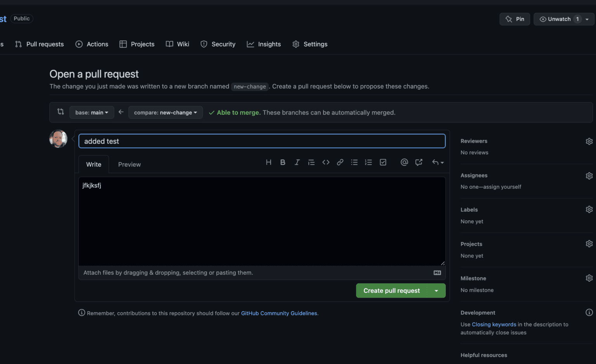Open the branch comparison swap icon
The height and width of the screenshot is (364, 596).
click(60, 112)
